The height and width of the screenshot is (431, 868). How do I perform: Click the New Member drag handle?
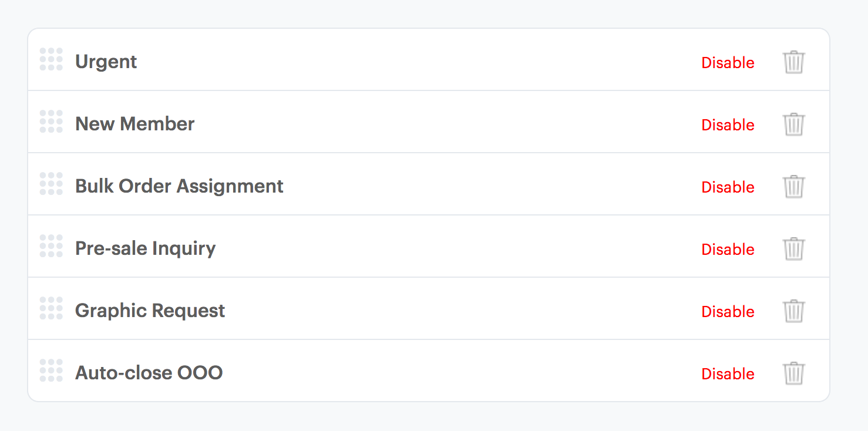pos(51,122)
